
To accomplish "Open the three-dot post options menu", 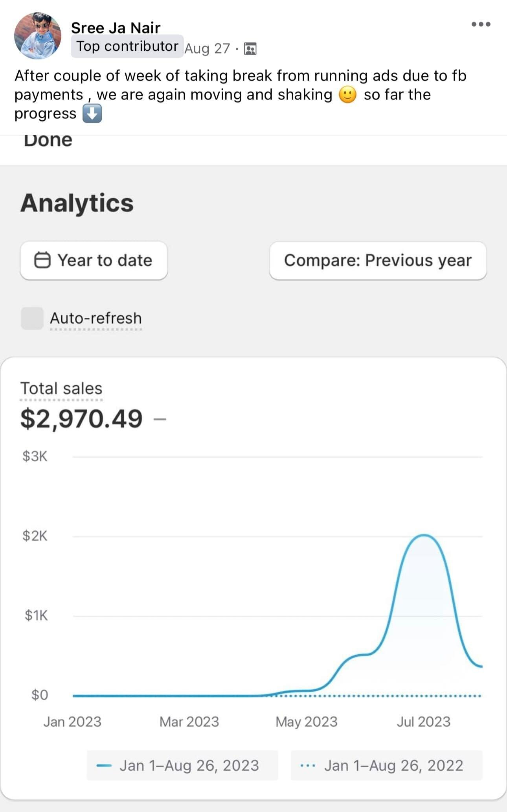I will click(x=481, y=24).
